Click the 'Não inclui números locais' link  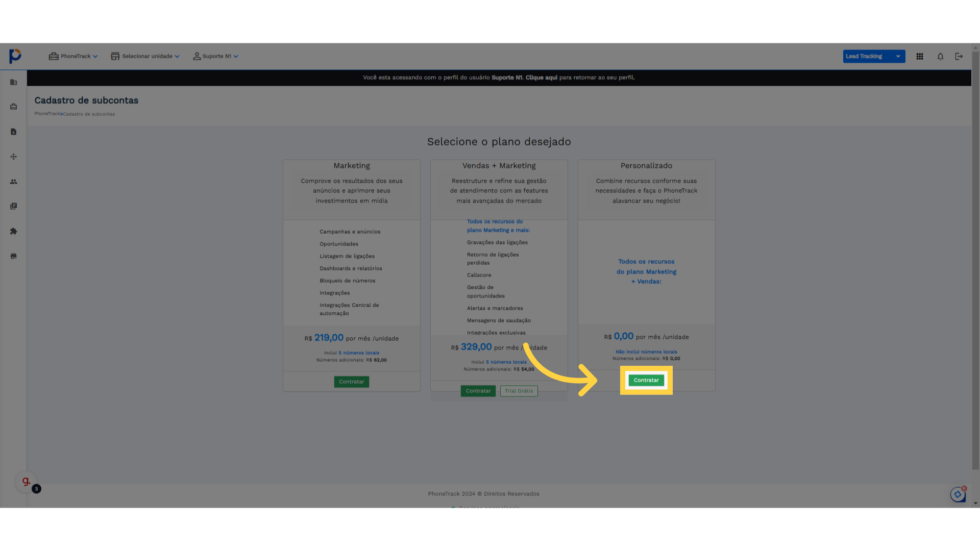tap(646, 352)
